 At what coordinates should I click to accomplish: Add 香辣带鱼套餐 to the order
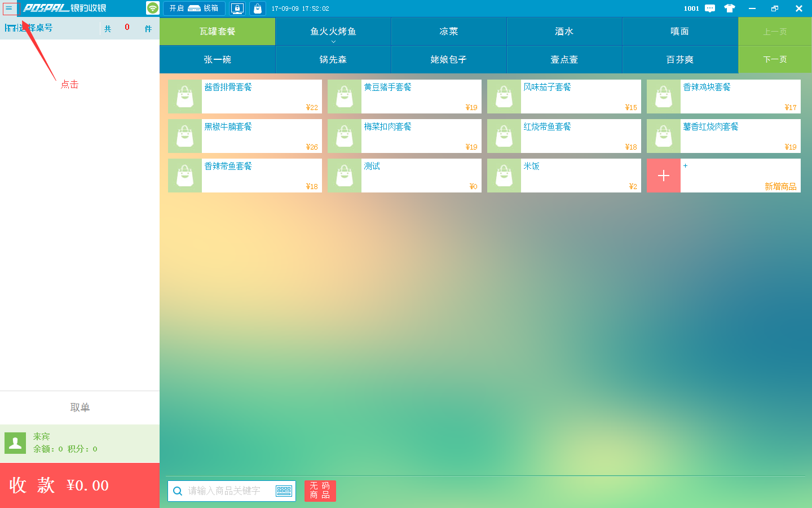point(245,176)
